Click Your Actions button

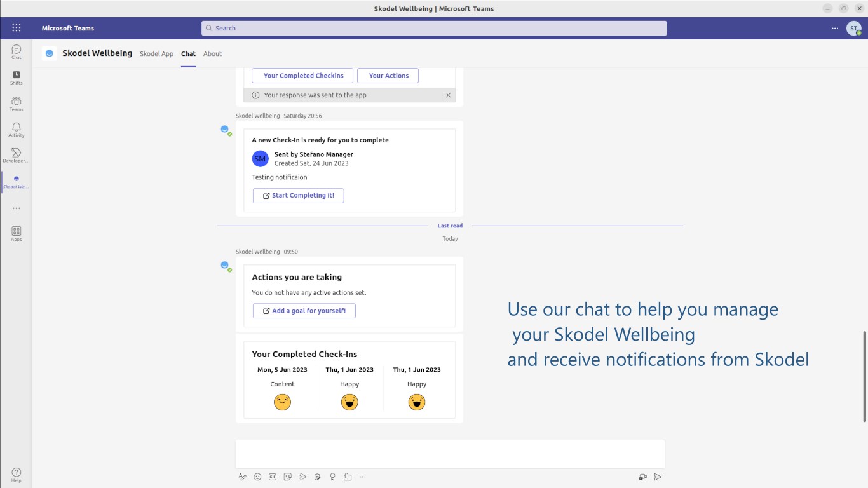[388, 76]
